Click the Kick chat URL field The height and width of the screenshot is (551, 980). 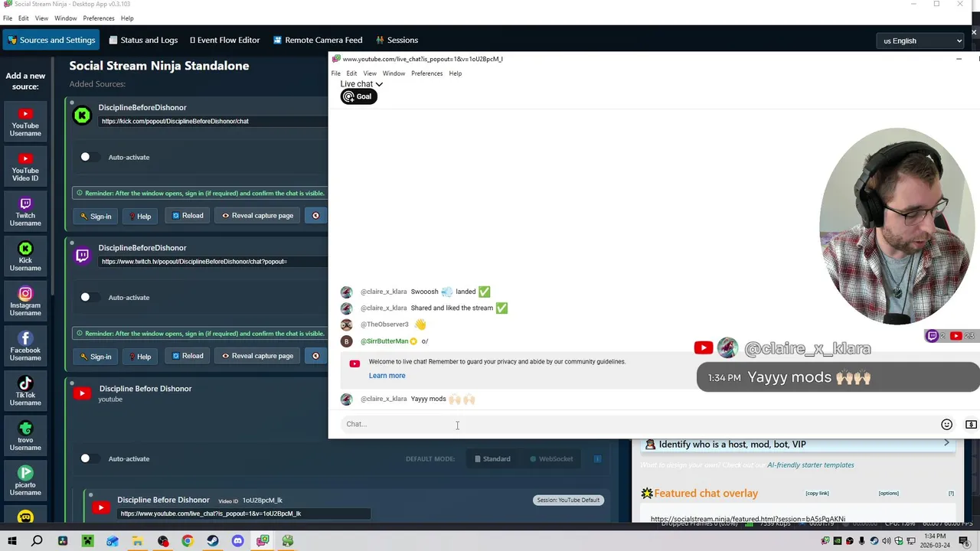[214, 121]
